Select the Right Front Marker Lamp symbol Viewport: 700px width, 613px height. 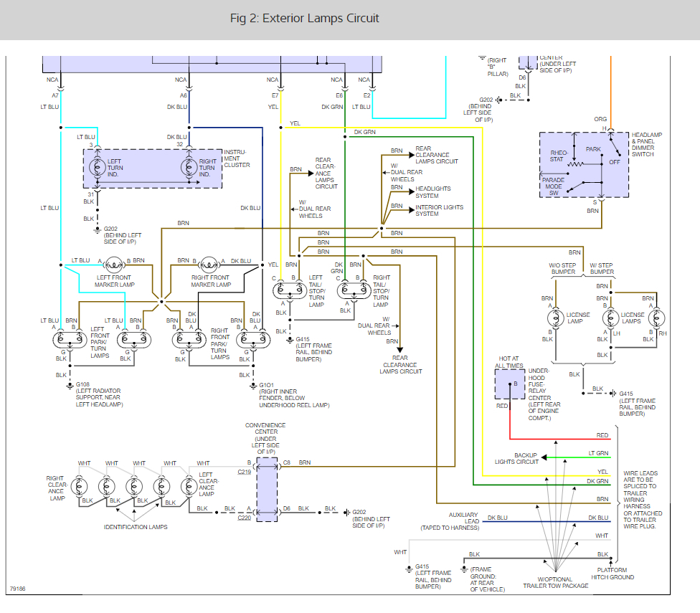(x=209, y=264)
